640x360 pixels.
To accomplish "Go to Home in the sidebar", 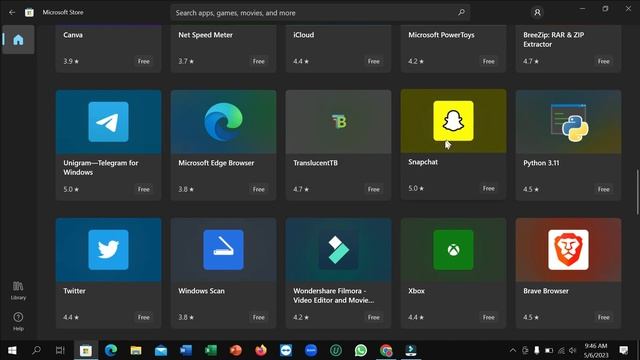I will pos(18,40).
